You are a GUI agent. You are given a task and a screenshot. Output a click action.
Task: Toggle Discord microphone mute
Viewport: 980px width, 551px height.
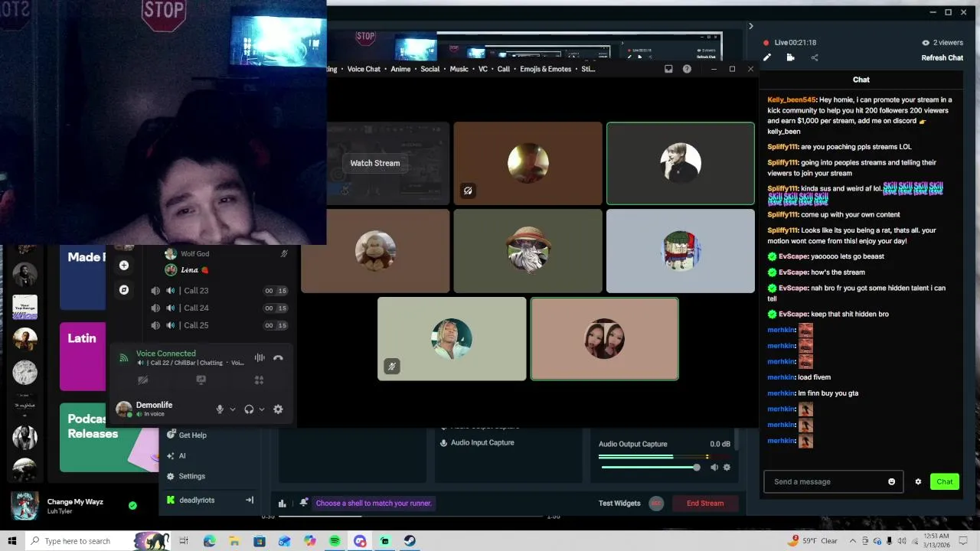coord(220,409)
